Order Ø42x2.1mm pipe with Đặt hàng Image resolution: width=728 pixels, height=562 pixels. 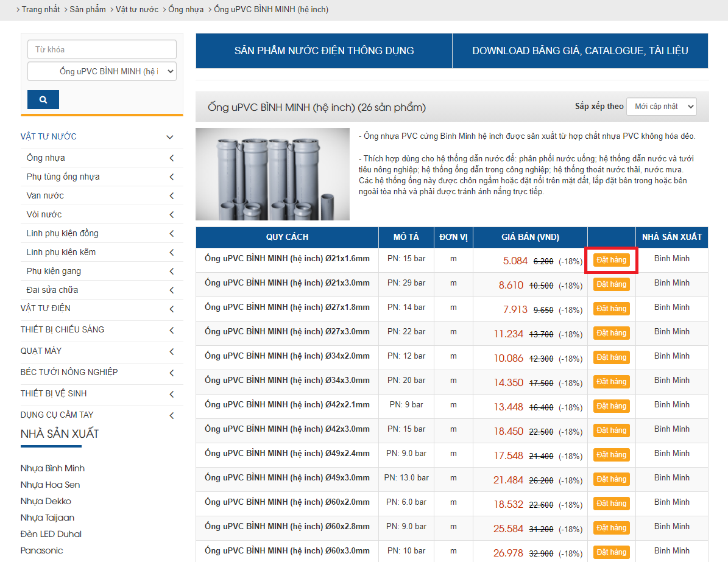612,406
